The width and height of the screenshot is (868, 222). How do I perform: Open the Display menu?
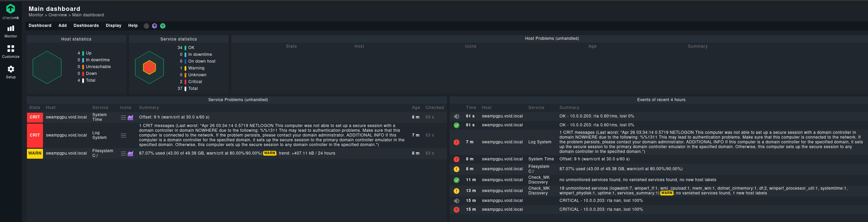coord(114,26)
